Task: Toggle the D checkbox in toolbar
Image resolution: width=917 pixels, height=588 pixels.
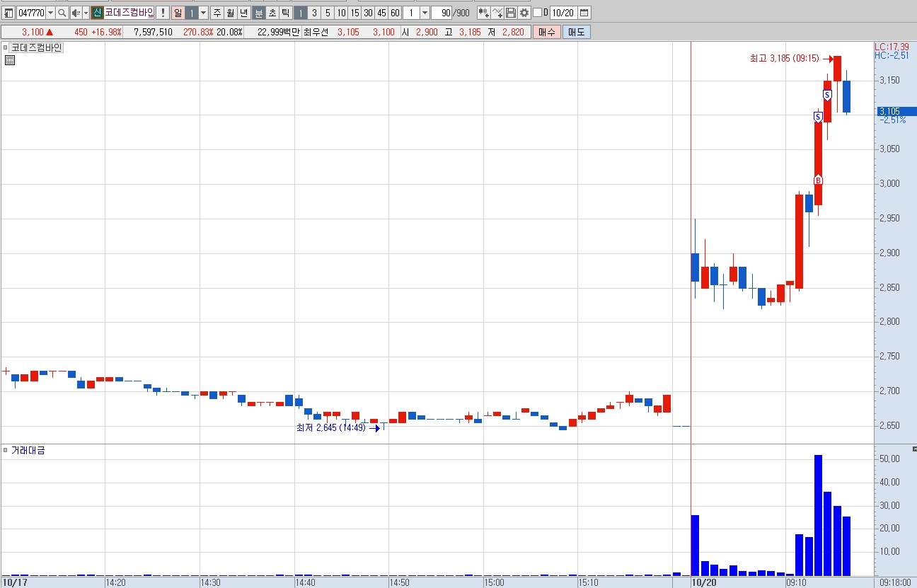Action: (x=537, y=13)
